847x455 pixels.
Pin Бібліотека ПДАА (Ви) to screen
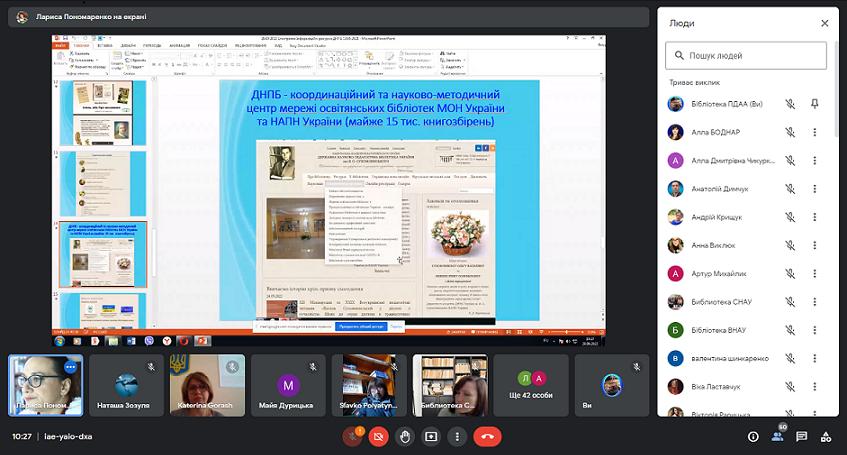click(x=815, y=104)
